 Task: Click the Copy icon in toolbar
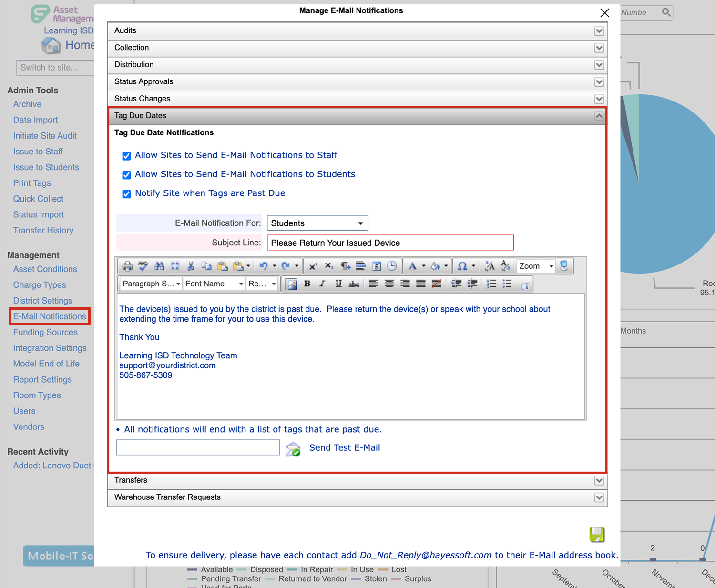[206, 266]
